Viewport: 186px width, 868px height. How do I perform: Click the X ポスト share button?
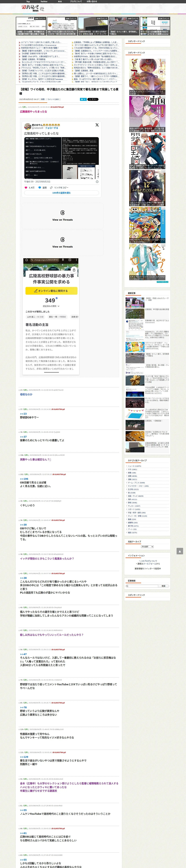(x=93, y=99)
